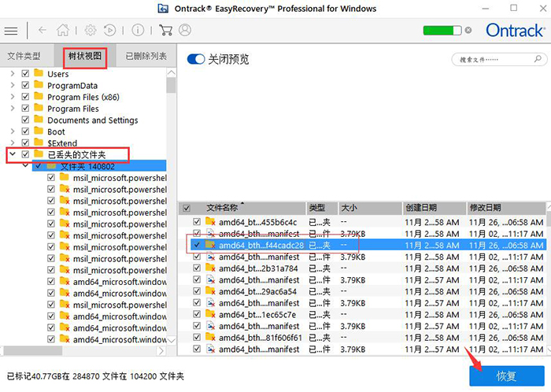The width and height of the screenshot is (551, 392).
Task: Open the information icon
Action: [138, 30]
